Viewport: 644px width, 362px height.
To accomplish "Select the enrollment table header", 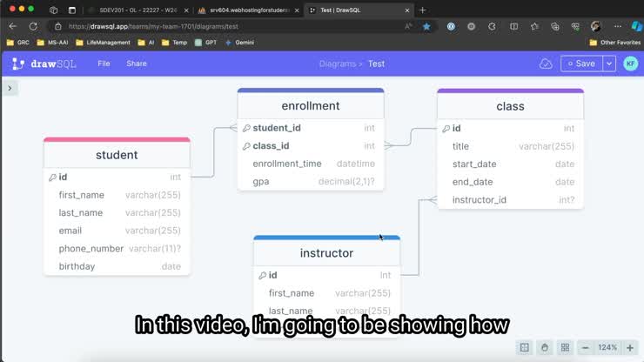I will [x=311, y=105].
